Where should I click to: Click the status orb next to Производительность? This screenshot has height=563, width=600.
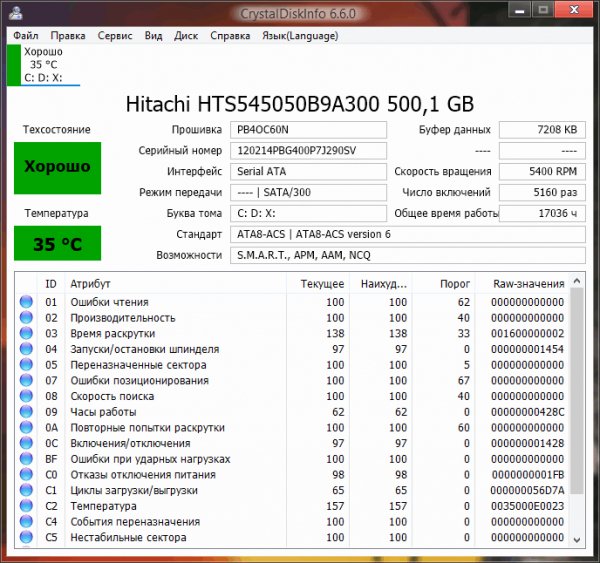coord(26,317)
